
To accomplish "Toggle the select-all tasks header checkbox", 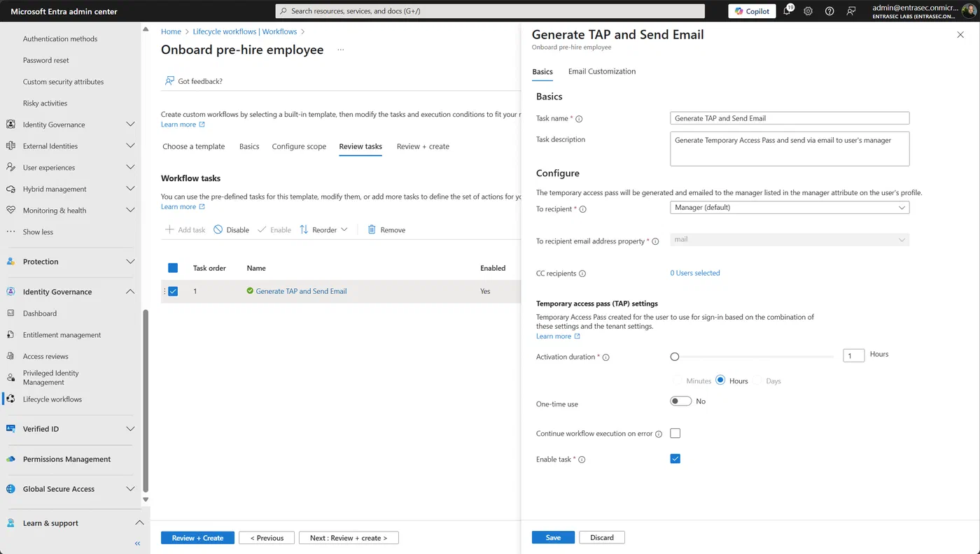I will pos(173,268).
